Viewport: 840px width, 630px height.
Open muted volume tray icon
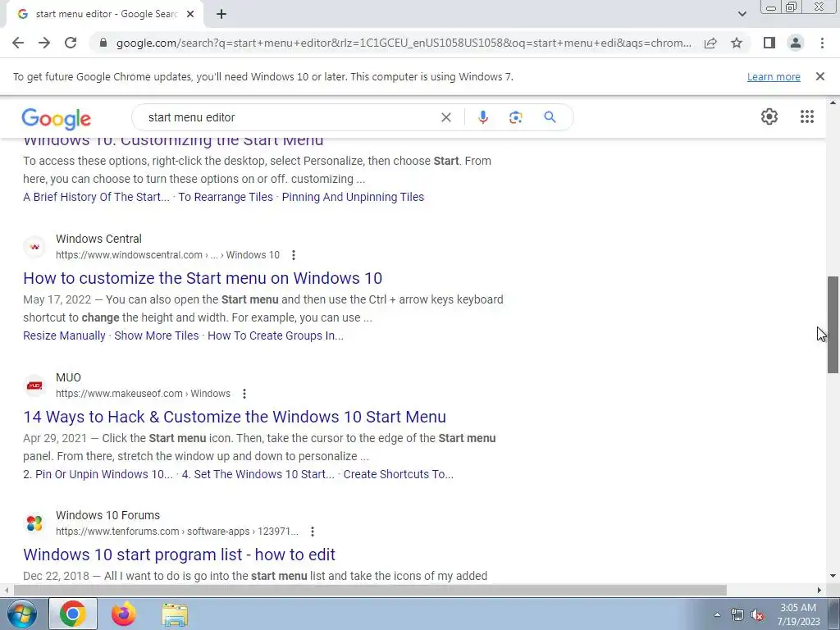pos(757,615)
